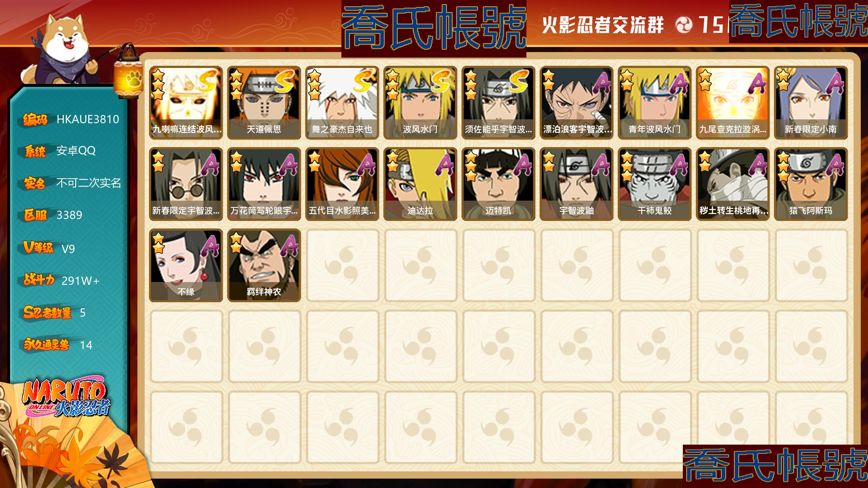Select the 天道佩恩 ninja card
The image size is (868, 488).
(264, 103)
